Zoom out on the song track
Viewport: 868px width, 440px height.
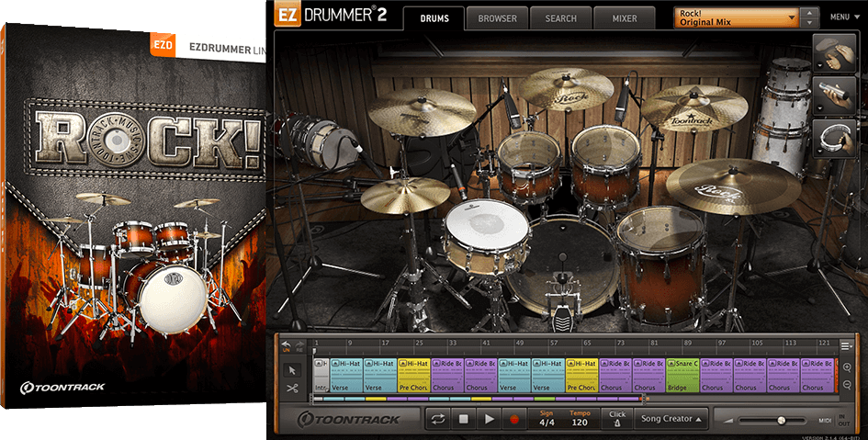(x=845, y=382)
